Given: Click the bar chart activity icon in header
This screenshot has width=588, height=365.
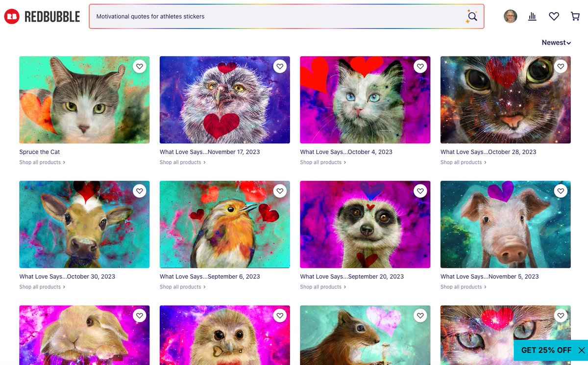Looking at the screenshot, I should pos(532,16).
